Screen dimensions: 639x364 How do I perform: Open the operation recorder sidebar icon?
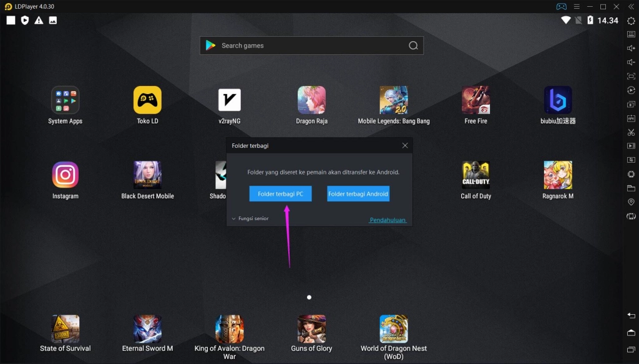(x=631, y=90)
